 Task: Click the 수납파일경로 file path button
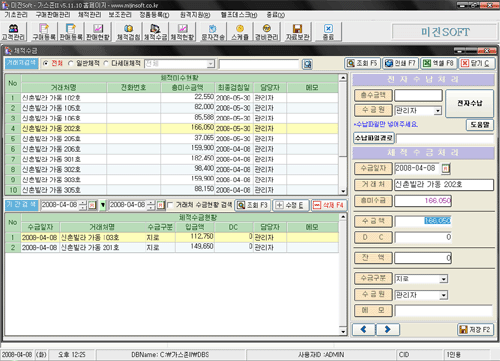[374, 138]
